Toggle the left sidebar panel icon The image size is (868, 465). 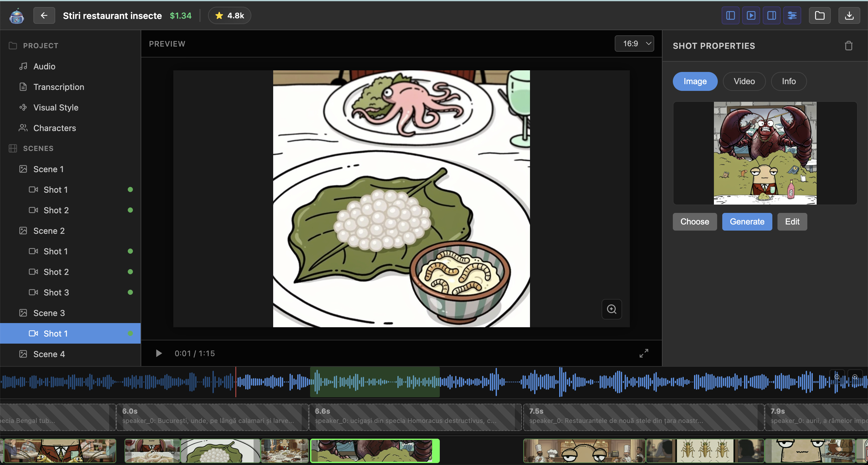coord(730,15)
